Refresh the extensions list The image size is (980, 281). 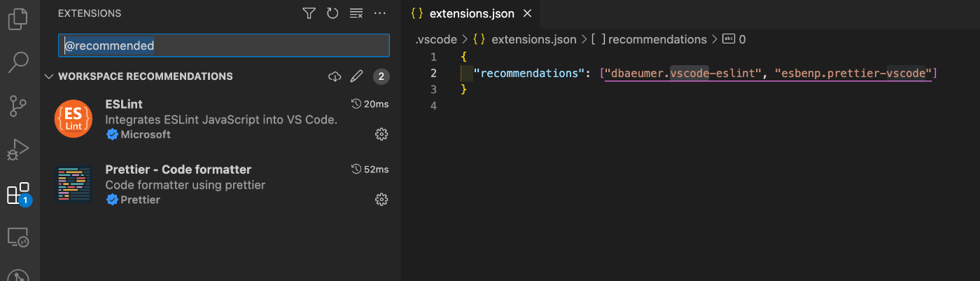pyautogui.click(x=332, y=13)
